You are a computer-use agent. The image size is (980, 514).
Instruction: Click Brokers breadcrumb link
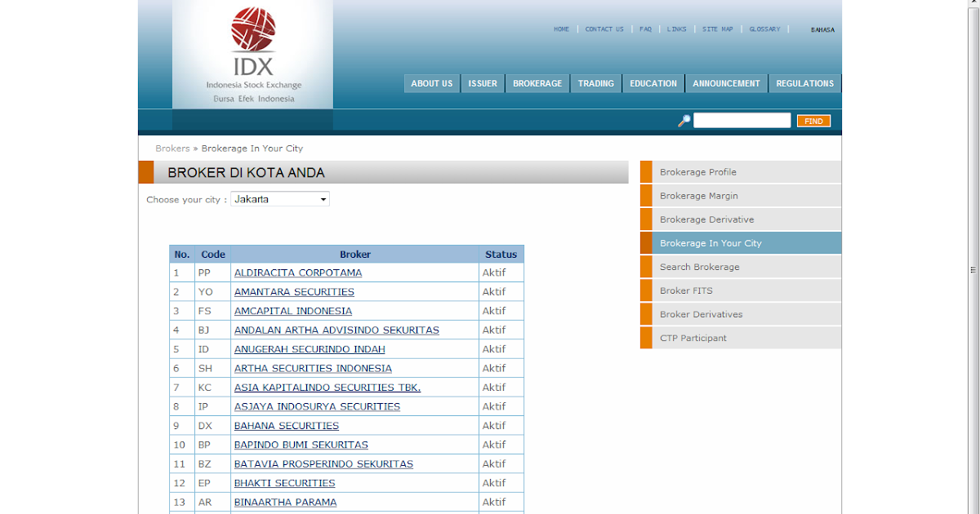(172, 148)
